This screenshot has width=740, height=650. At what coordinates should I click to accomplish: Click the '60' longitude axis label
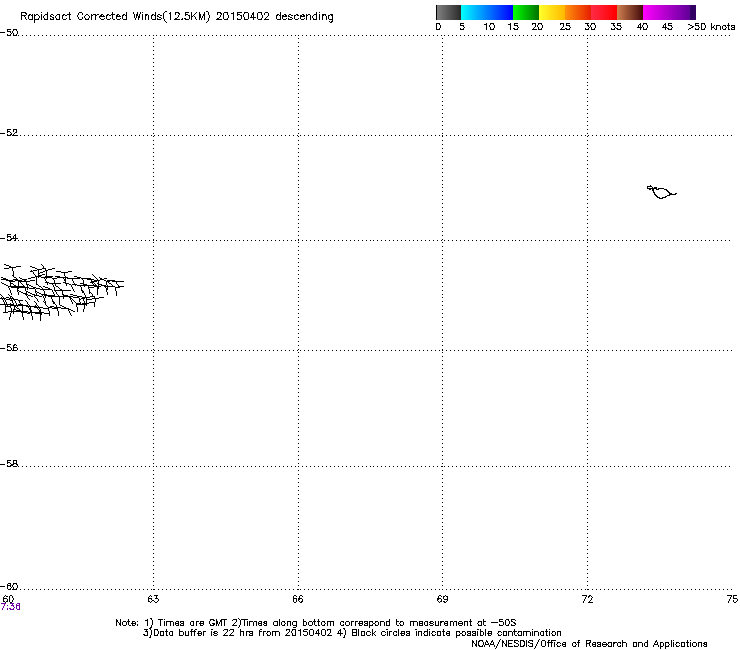(8, 599)
